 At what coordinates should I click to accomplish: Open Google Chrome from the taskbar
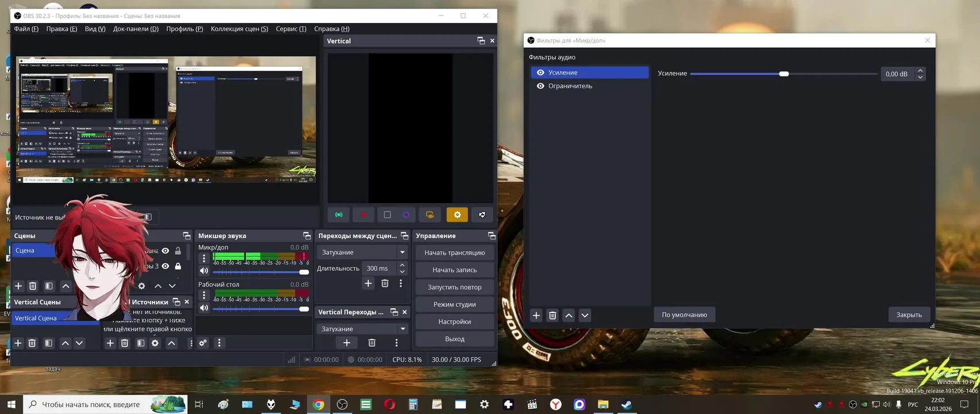(318, 404)
